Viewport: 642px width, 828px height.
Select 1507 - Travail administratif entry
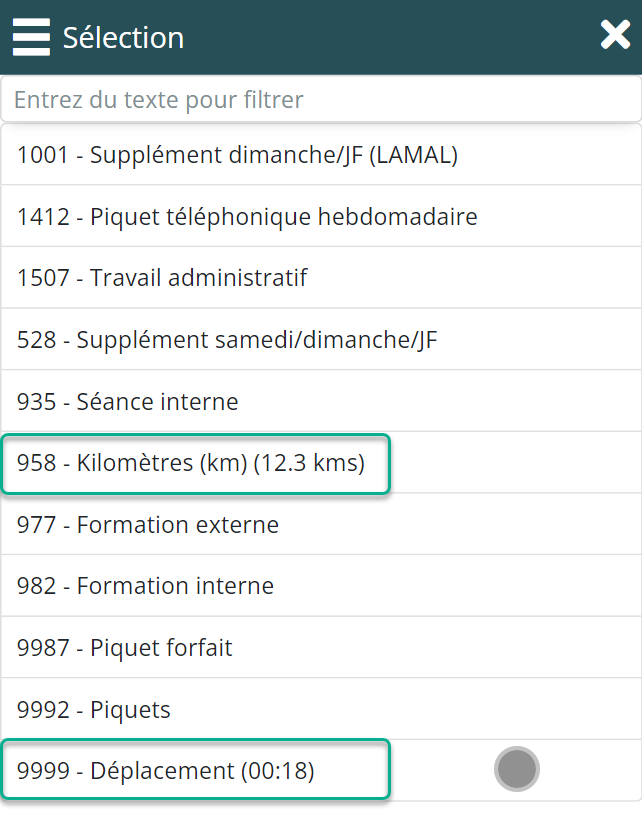pos(162,278)
